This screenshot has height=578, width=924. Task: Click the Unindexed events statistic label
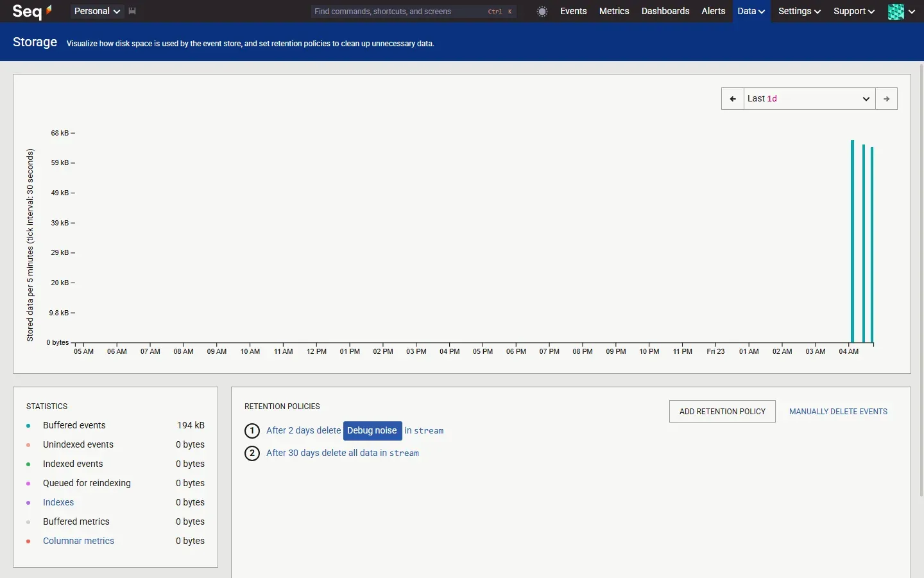(78, 445)
